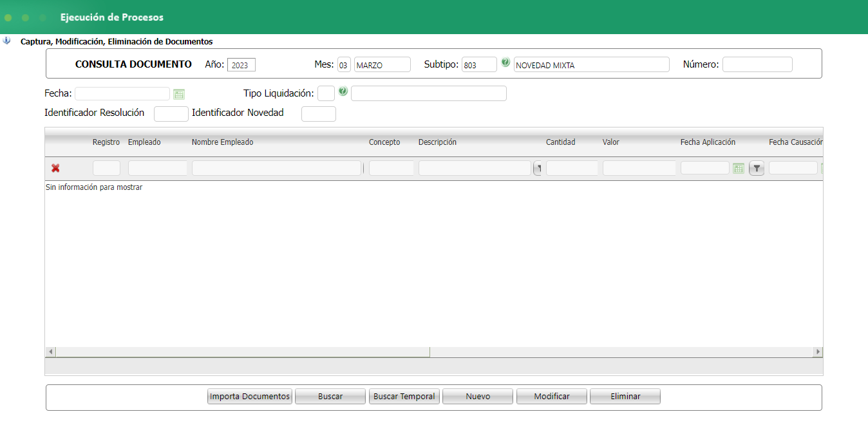Click the Fecha date input field

pos(122,94)
